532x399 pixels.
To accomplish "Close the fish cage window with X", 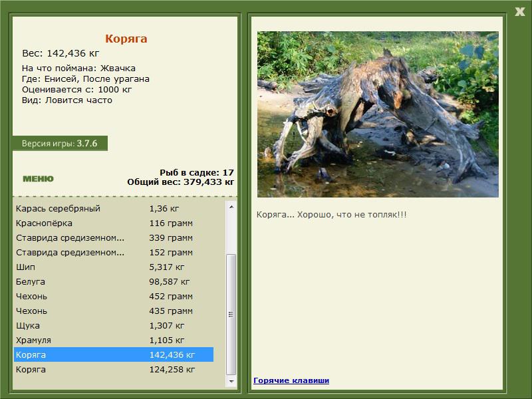I will click(519, 12).
